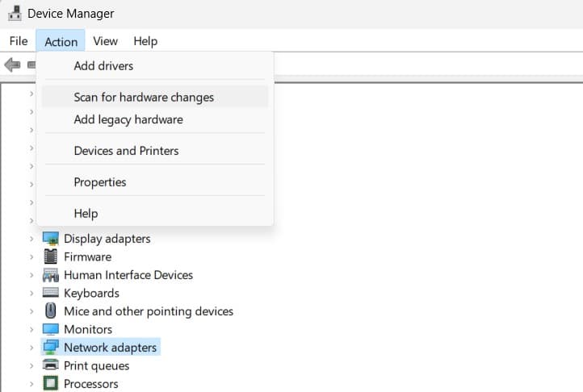Select the Human Interface Devices label
Viewport: 583px width, 392px height.
click(128, 275)
